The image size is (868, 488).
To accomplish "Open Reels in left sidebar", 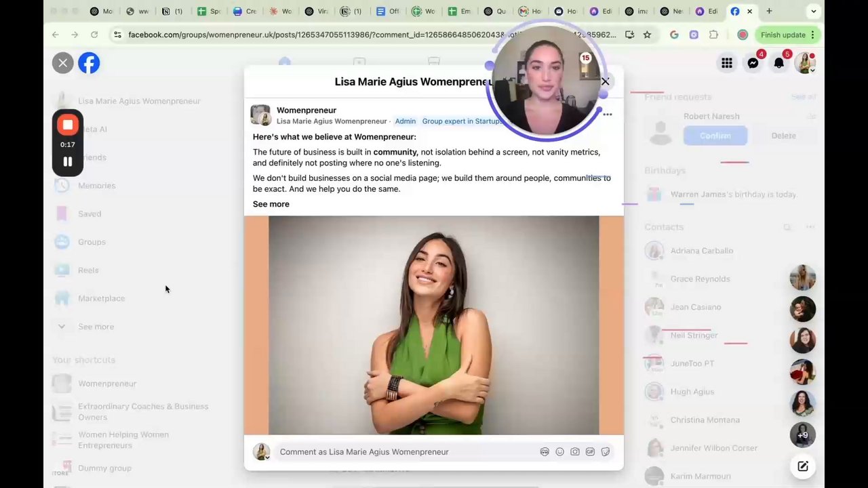I will [88, 270].
